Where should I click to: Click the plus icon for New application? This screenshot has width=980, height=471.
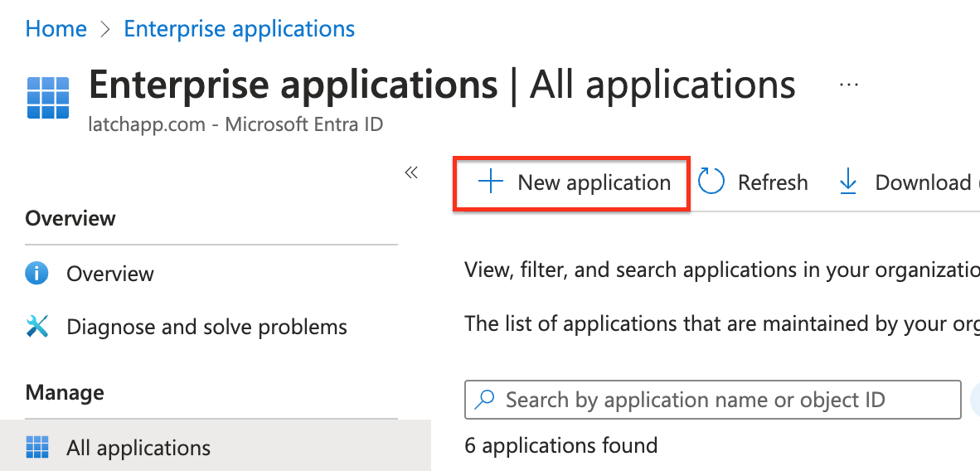click(x=491, y=182)
